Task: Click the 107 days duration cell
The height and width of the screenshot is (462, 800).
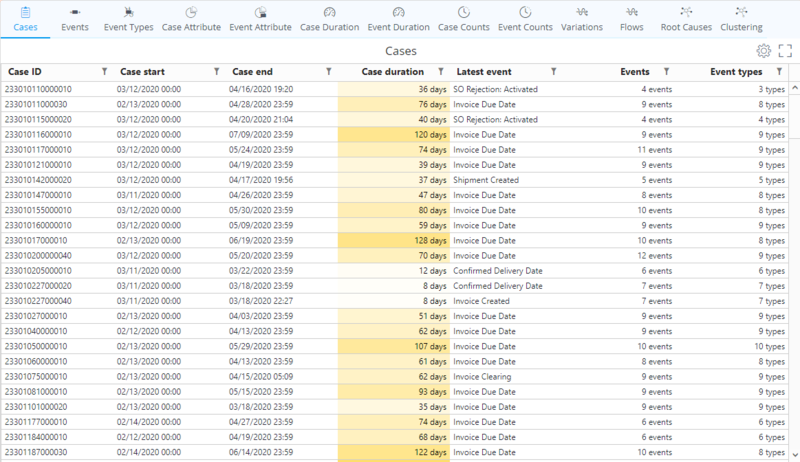Action: coord(393,347)
